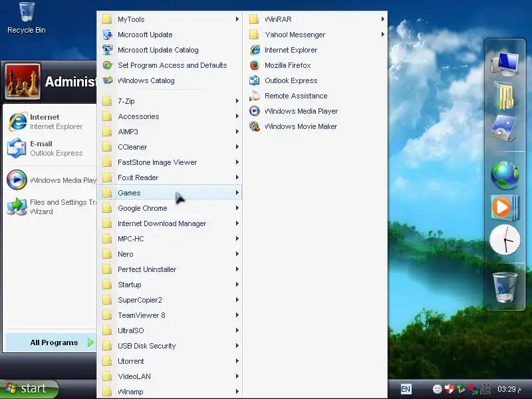Click the round smiley tray icon
The image size is (532, 399).
(438, 389)
